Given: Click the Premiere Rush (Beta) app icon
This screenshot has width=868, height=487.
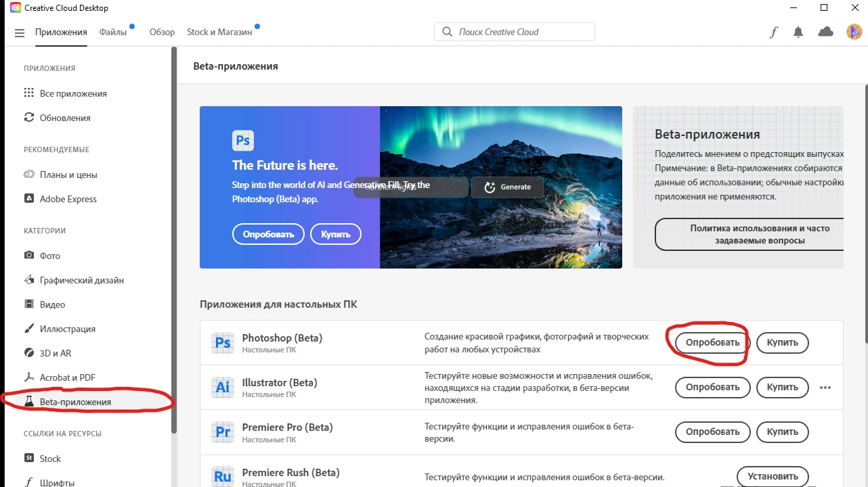Looking at the screenshot, I should pyautogui.click(x=223, y=476).
